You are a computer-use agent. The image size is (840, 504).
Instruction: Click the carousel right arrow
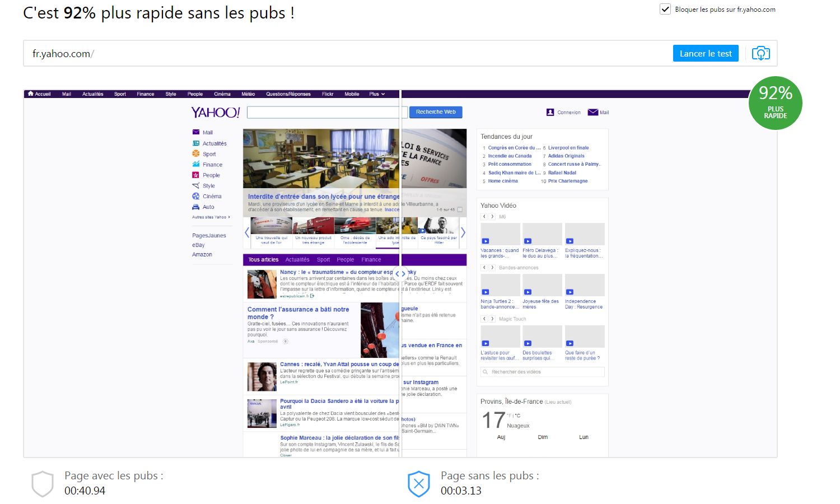[463, 232]
